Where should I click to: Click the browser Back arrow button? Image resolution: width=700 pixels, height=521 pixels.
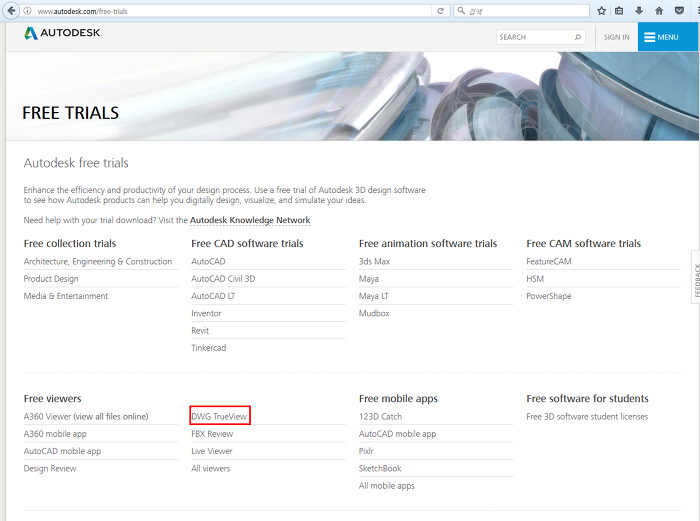pos(11,11)
